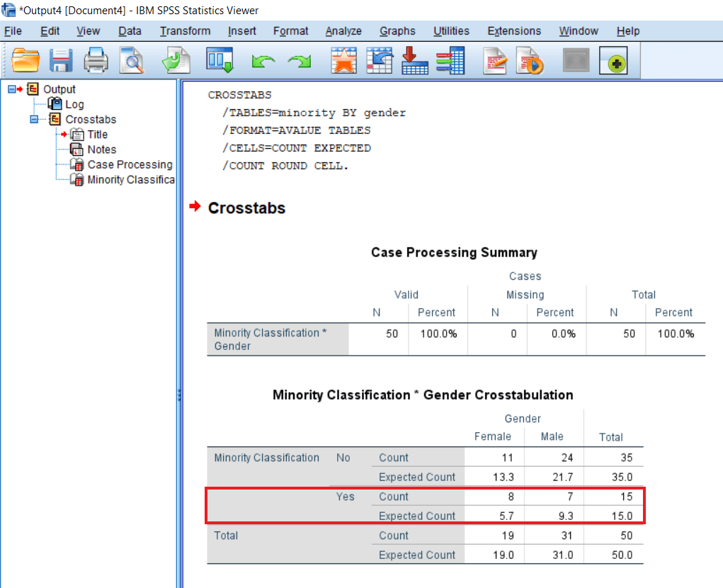Open the Window menu
The height and width of the screenshot is (588, 723).
coord(579,31)
